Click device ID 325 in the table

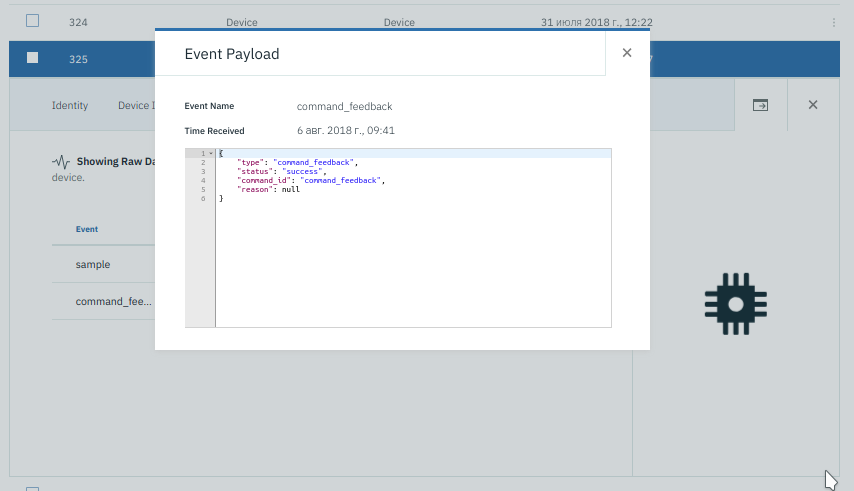[78, 59]
